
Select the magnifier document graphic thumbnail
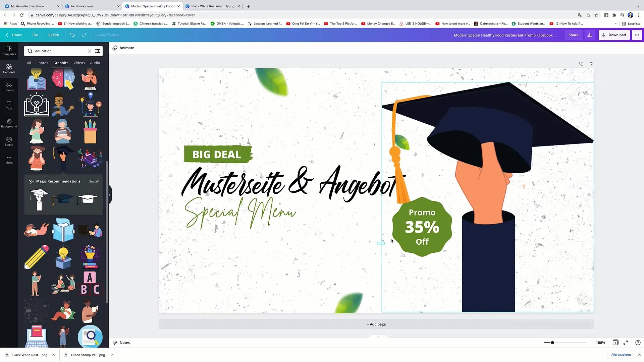coord(90,336)
